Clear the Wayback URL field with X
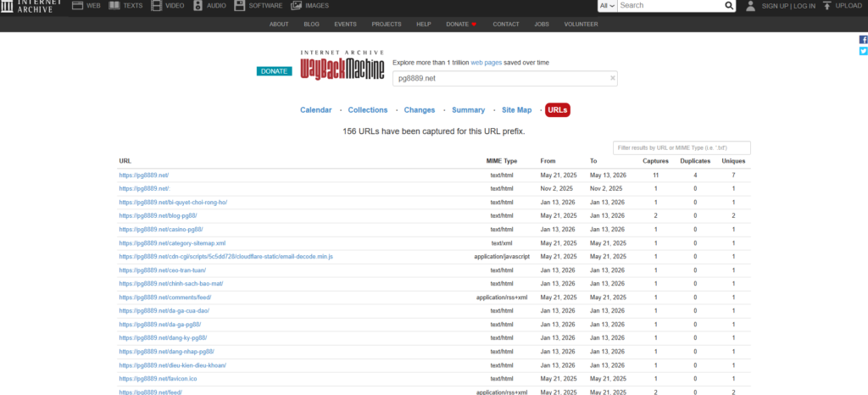This screenshot has width=868, height=395. [612, 79]
